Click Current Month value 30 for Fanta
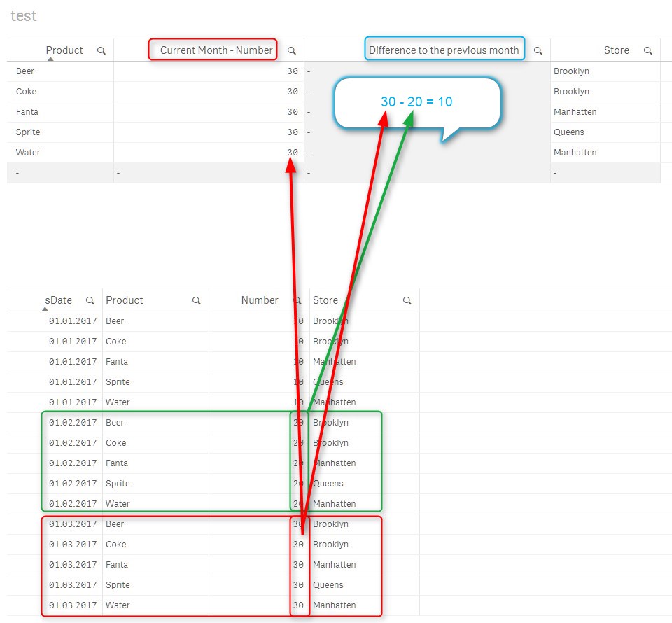Image resolution: width=672 pixels, height=623 pixels. click(x=293, y=112)
